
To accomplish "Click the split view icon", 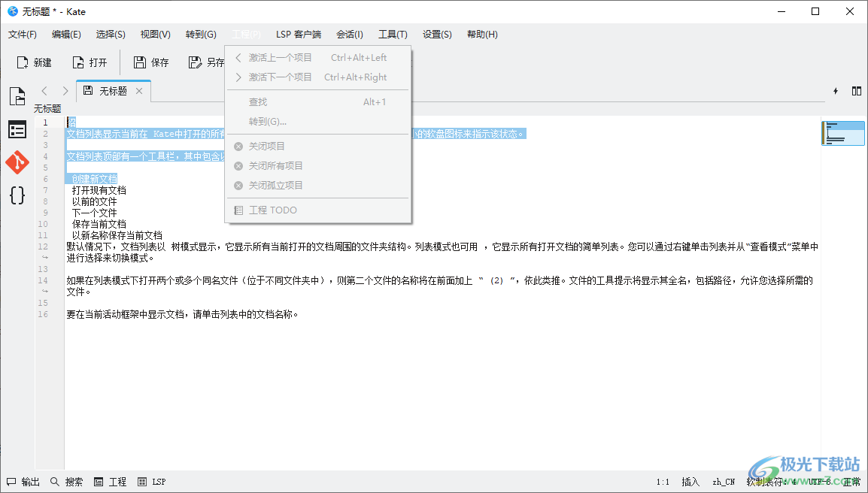I will pyautogui.click(x=857, y=91).
